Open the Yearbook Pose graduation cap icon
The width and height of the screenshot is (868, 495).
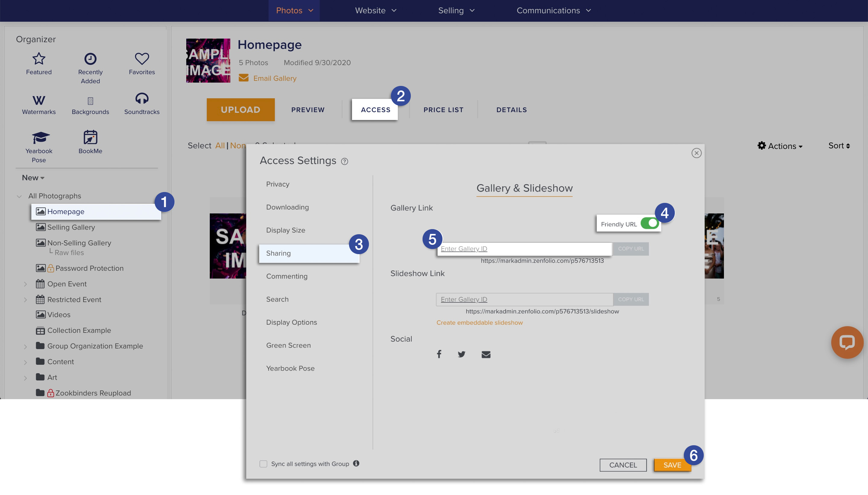pyautogui.click(x=40, y=137)
